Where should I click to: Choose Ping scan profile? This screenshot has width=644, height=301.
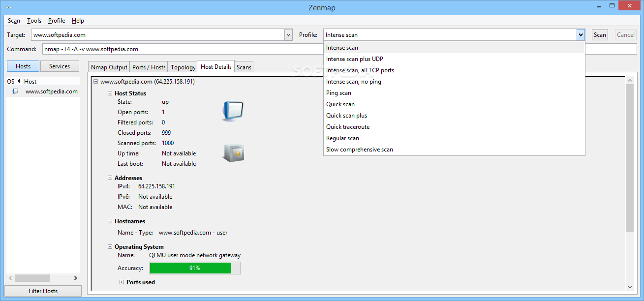coord(454,93)
